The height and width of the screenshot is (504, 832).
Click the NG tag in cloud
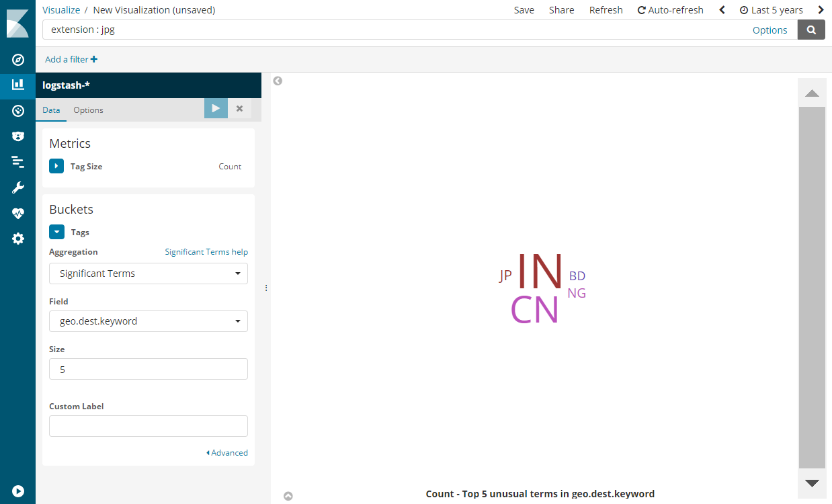tap(577, 293)
